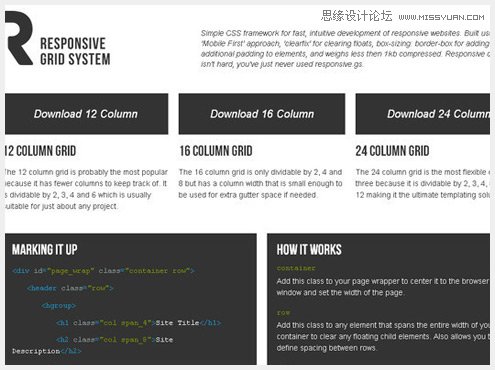Click the 24 column grid description text

(x=422, y=184)
